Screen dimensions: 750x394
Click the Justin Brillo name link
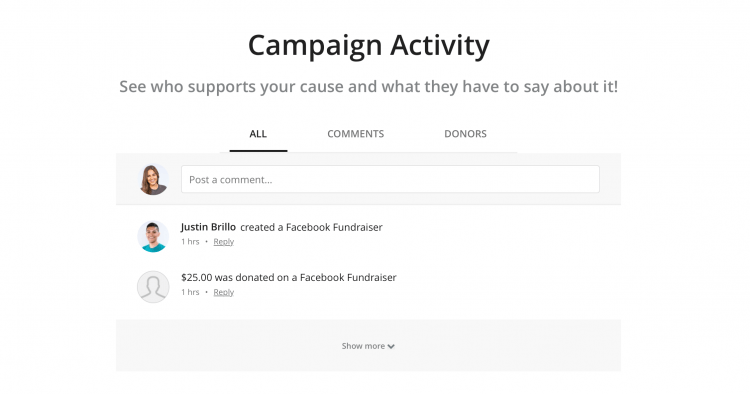click(x=208, y=227)
